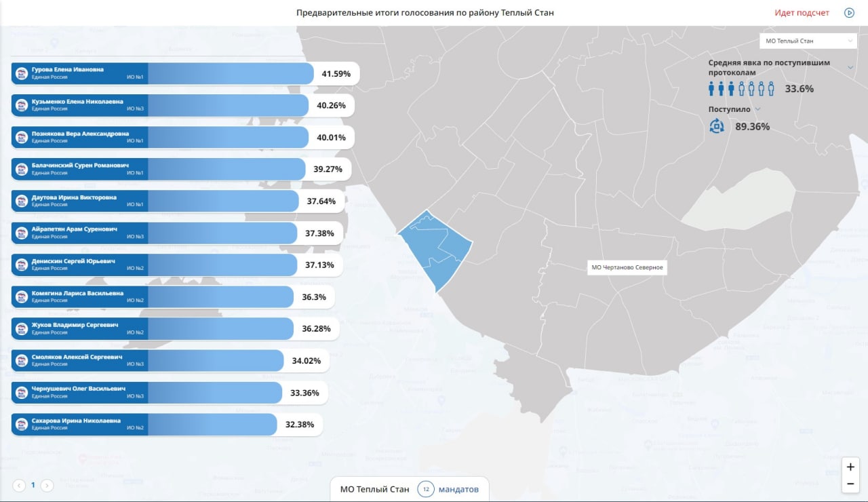Click the play icon beside Идет подсчет

click(849, 13)
